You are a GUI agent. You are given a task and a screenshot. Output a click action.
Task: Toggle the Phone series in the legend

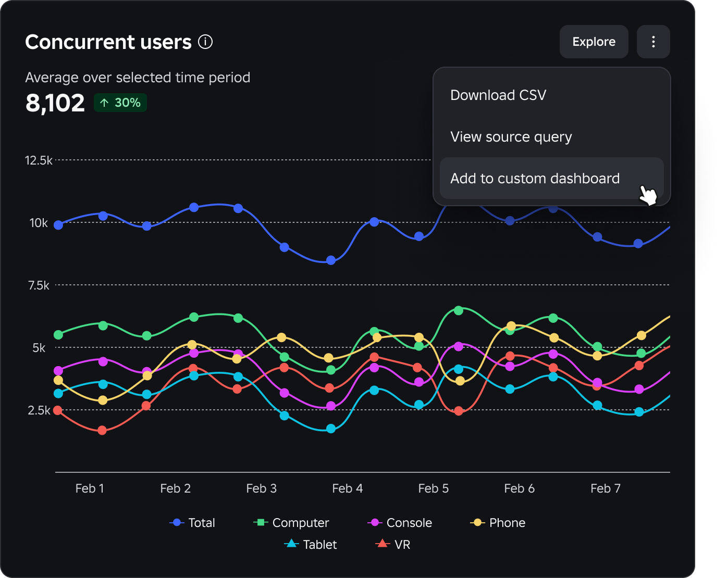(x=498, y=522)
